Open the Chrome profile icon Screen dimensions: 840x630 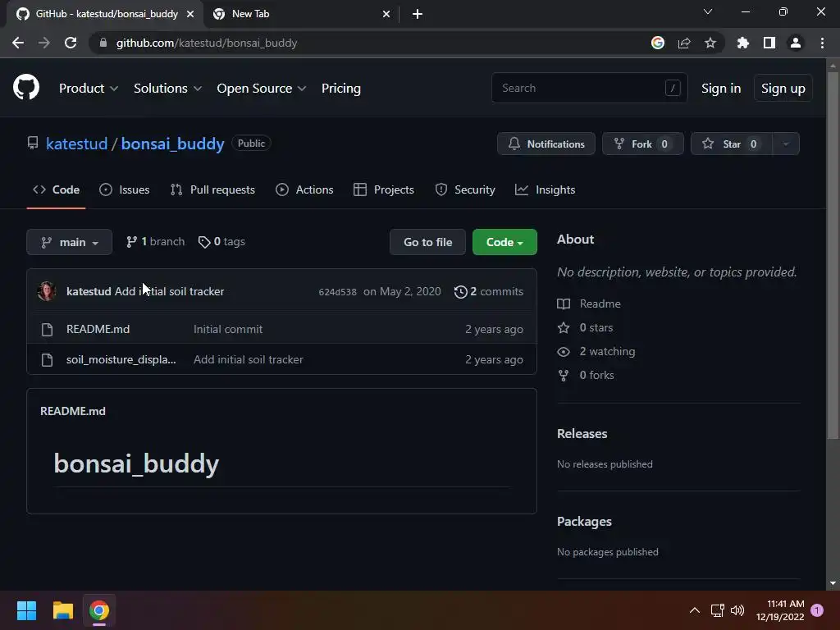pyautogui.click(x=795, y=43)
